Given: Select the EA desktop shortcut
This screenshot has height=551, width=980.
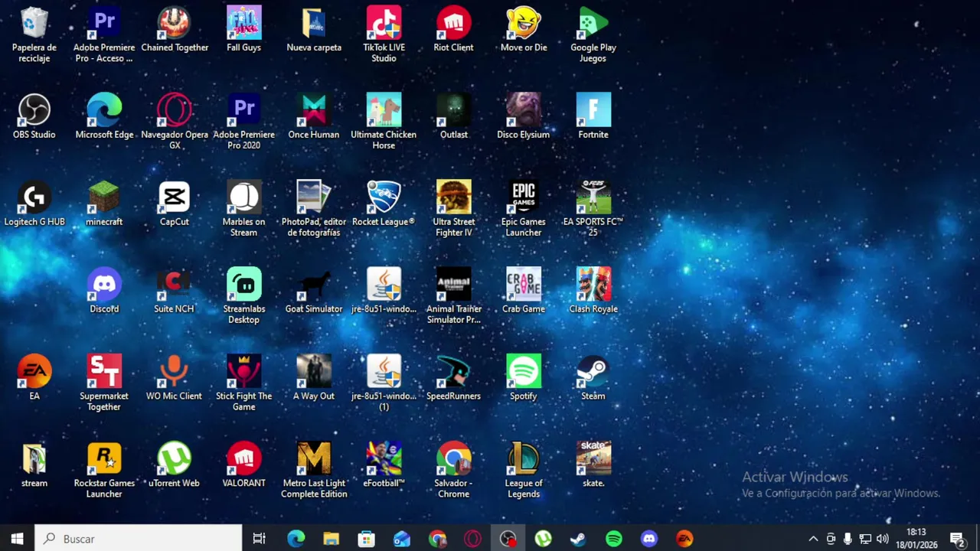Looking at the screenshot, I should pyautogui.click(x=34, y=378).
